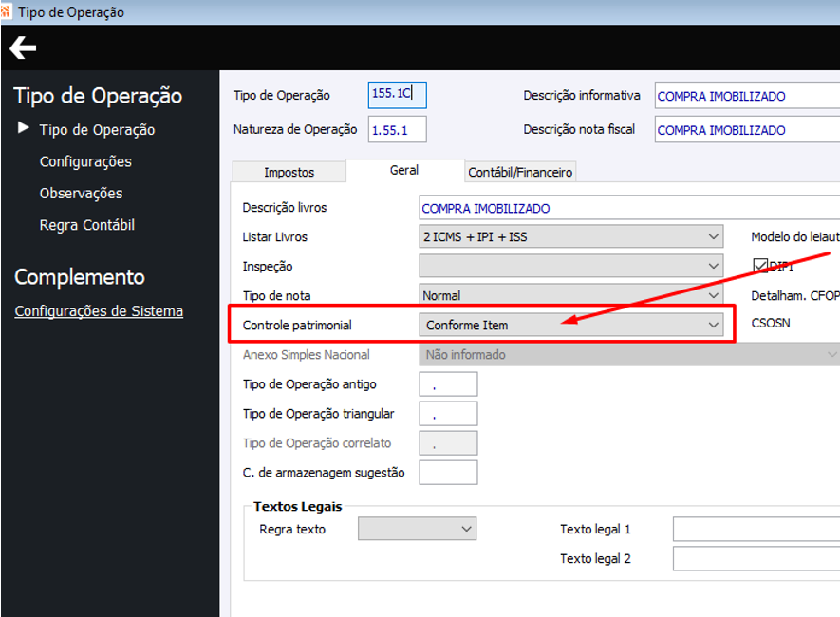Select Tipo de Operação in sidebar
The image size is (840, 617).
pyautogui.click(x=97, y=130)
